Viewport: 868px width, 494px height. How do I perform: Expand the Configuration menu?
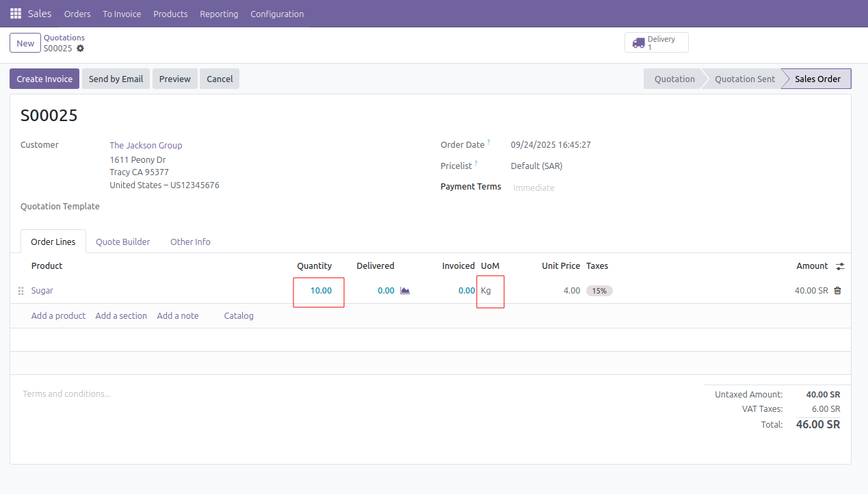click(277, 14)
